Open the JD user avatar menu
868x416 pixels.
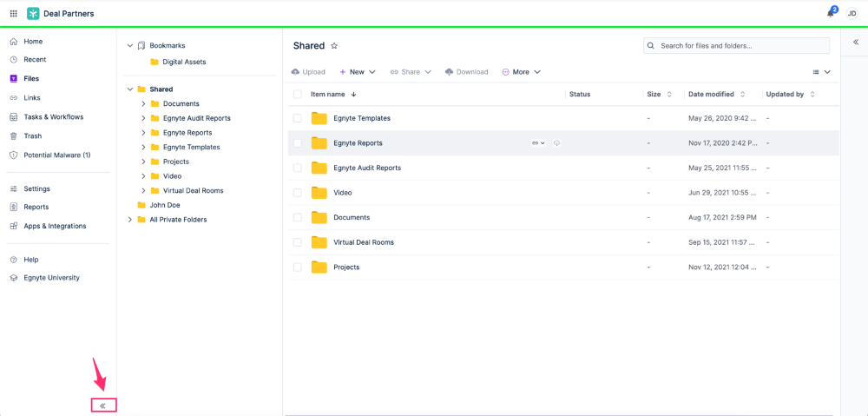[852, 14]
